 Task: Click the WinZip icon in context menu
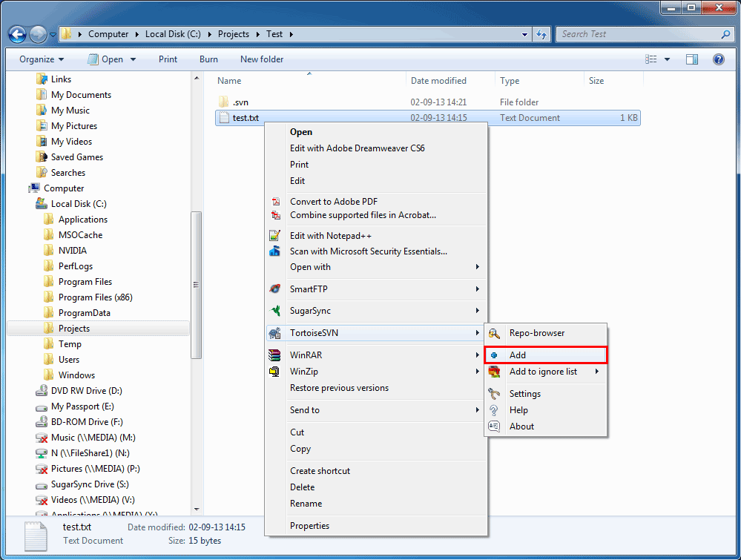(x=274, y=372)
